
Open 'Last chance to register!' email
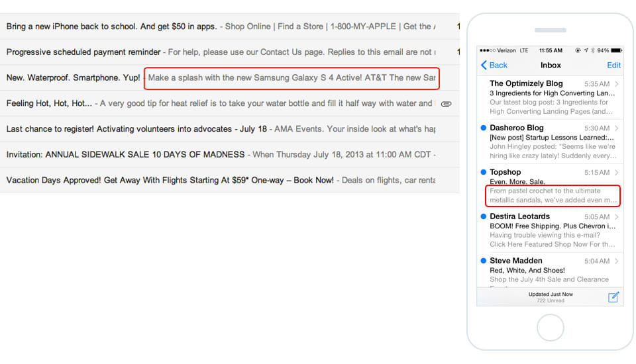point(230,129)
